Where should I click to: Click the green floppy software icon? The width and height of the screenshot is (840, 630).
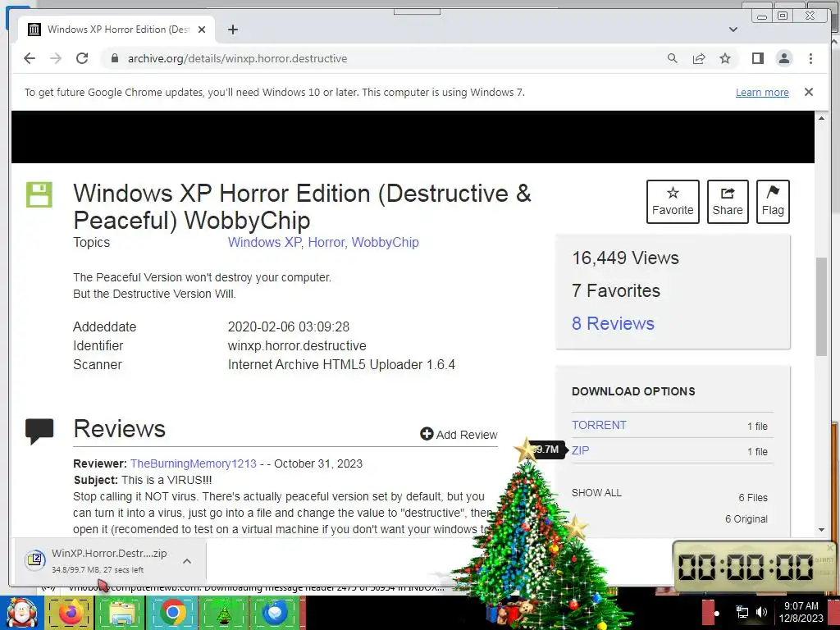click(x=39, y=194)
